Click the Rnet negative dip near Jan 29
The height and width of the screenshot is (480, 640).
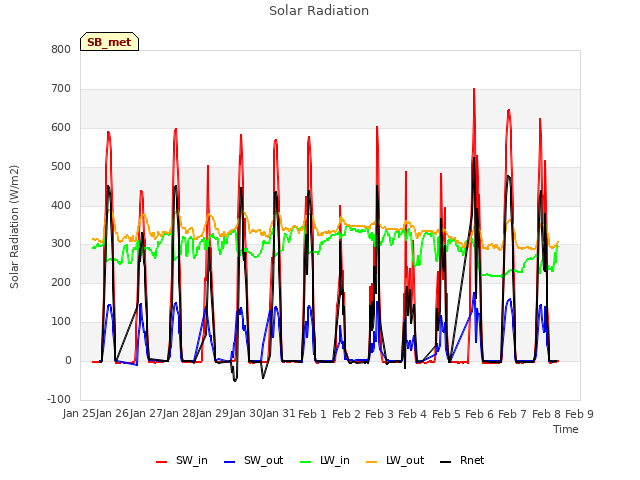pyautogui.click(x=235, y=380)
